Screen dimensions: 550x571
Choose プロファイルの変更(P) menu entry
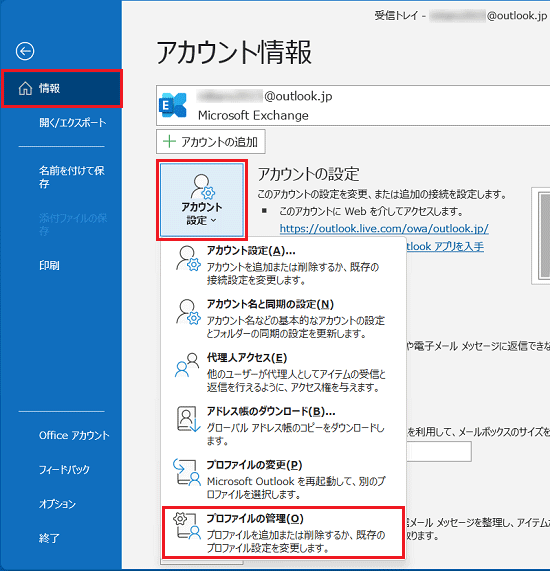(x=283, y=479)
